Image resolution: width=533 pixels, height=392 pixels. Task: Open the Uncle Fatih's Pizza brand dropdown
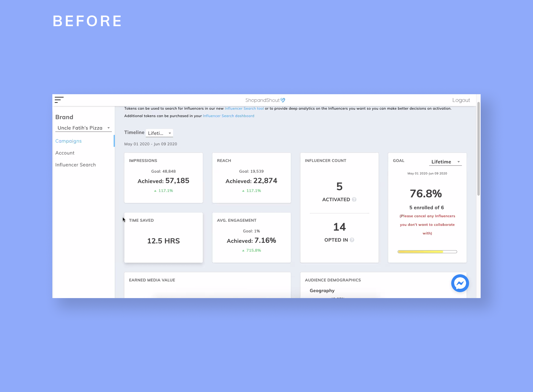pyautogui.click(x=84, y=128)
